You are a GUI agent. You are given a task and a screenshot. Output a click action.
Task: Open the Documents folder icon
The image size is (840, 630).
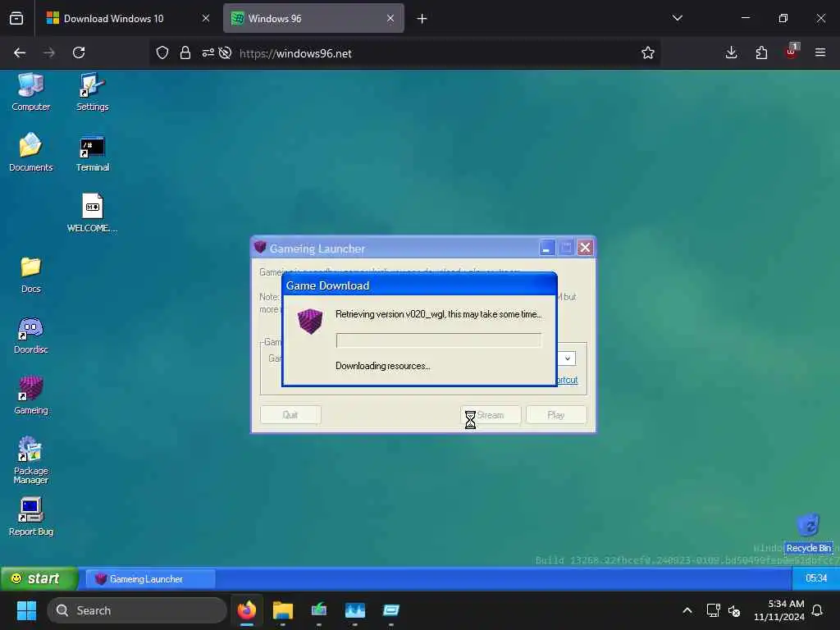click(x=30, y=153)
